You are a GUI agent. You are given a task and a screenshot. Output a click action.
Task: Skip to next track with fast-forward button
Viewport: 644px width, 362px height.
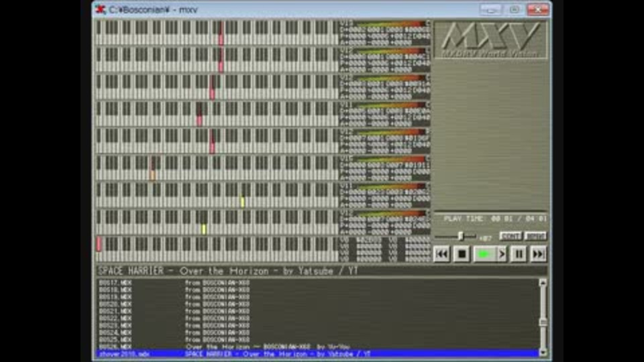pos(538,254)
